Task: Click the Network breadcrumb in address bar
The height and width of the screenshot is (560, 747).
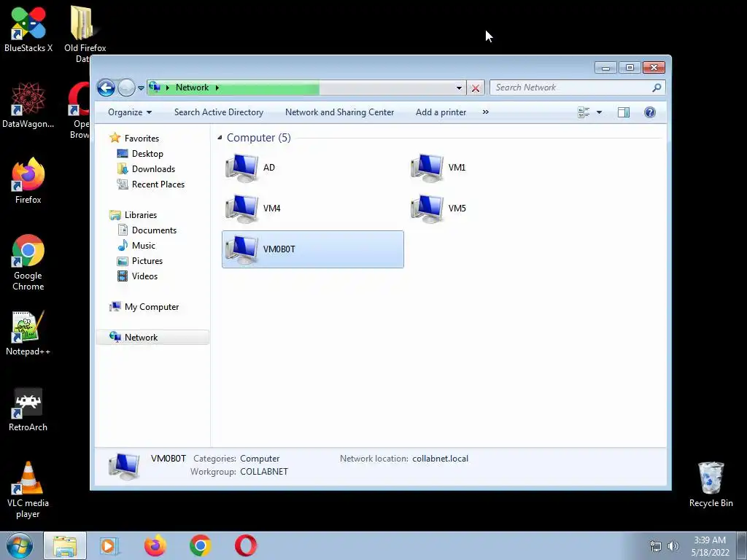Action: pos(192,87)
